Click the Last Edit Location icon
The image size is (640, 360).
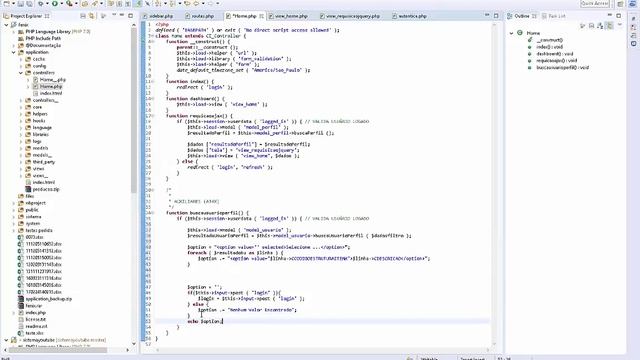(x=187, y=4)
